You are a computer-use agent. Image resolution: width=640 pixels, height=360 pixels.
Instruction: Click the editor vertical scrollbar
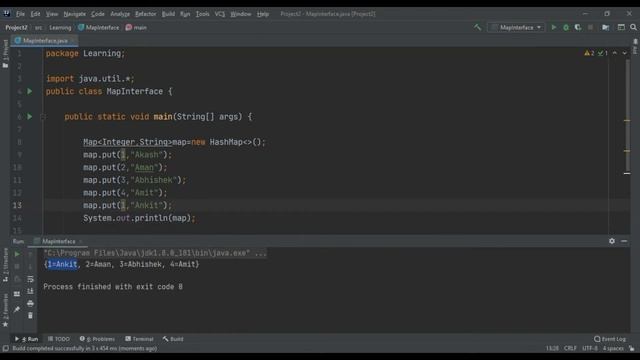tap(627, 116)
